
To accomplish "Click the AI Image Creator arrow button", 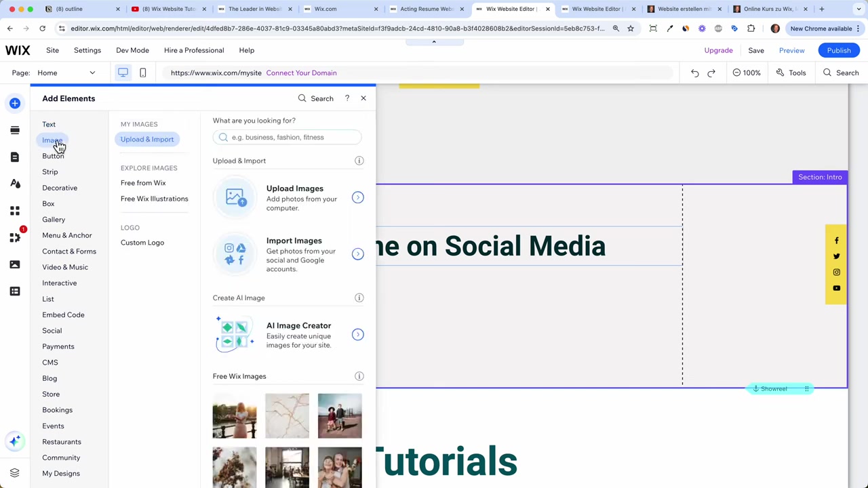I will click(x=358, y=334).
